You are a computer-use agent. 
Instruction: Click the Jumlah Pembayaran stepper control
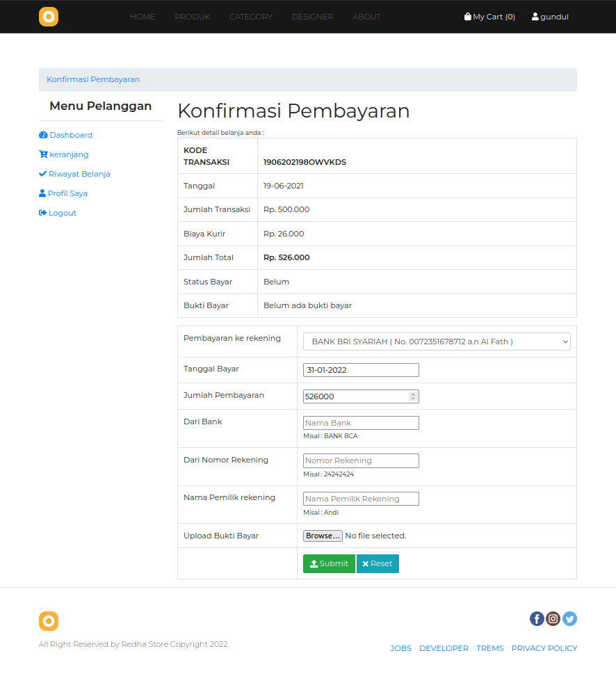tap(414, 395)
